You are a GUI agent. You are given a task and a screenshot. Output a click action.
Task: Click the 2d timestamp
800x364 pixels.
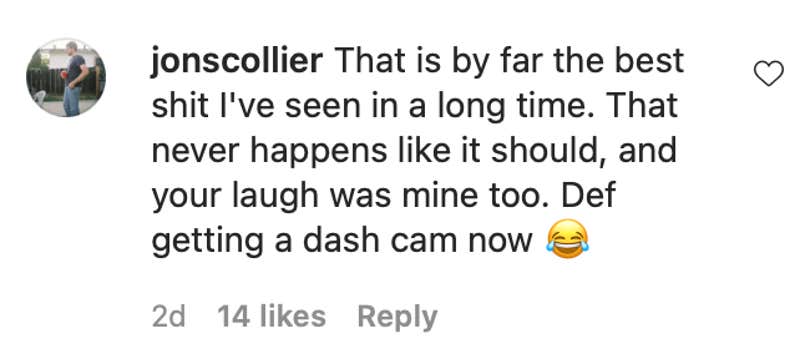169,316
